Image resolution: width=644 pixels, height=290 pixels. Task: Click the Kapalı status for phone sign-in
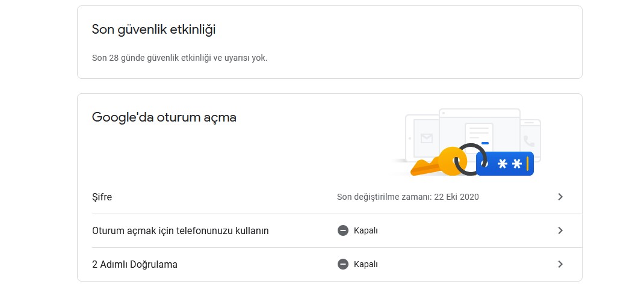pos(365,230)
